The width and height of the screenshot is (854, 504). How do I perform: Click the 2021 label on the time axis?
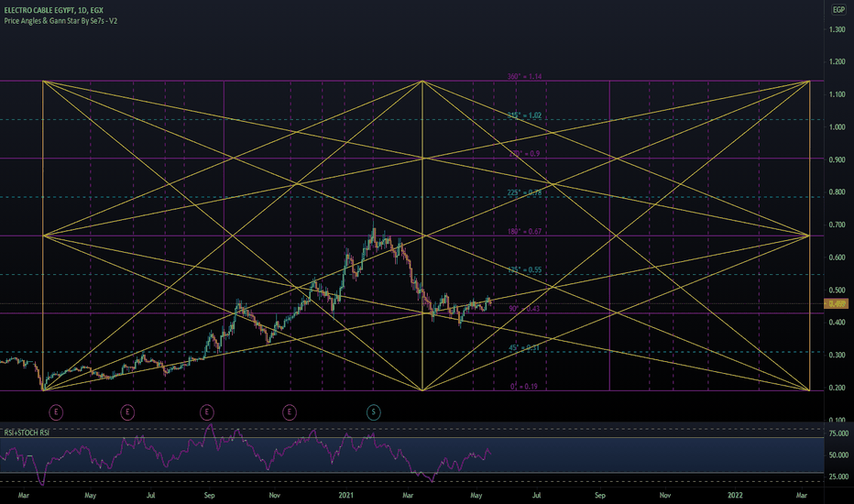(x=345, y=495)
